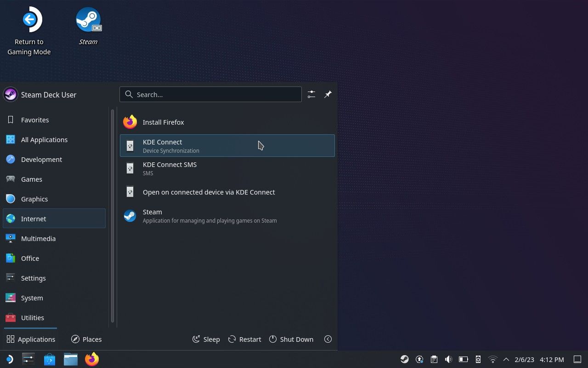Screen dimensions: 588x368
Task: Choose the Development category
Action: [54, 159]
